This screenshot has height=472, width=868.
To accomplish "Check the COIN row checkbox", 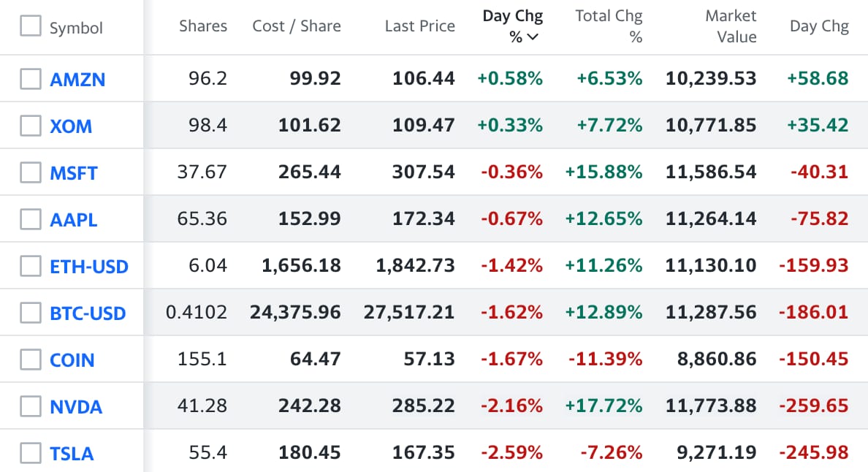I will 31,359.
